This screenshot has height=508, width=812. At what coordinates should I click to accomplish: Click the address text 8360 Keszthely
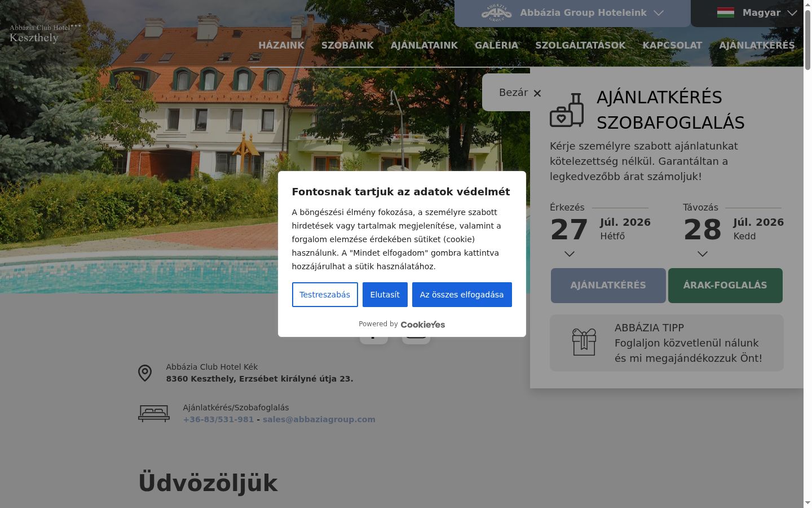point(259,379)
